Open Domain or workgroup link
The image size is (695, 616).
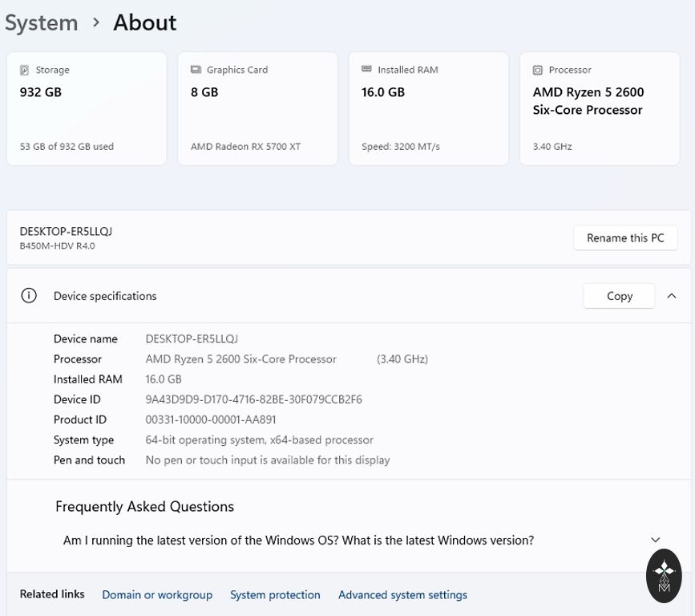157,594
